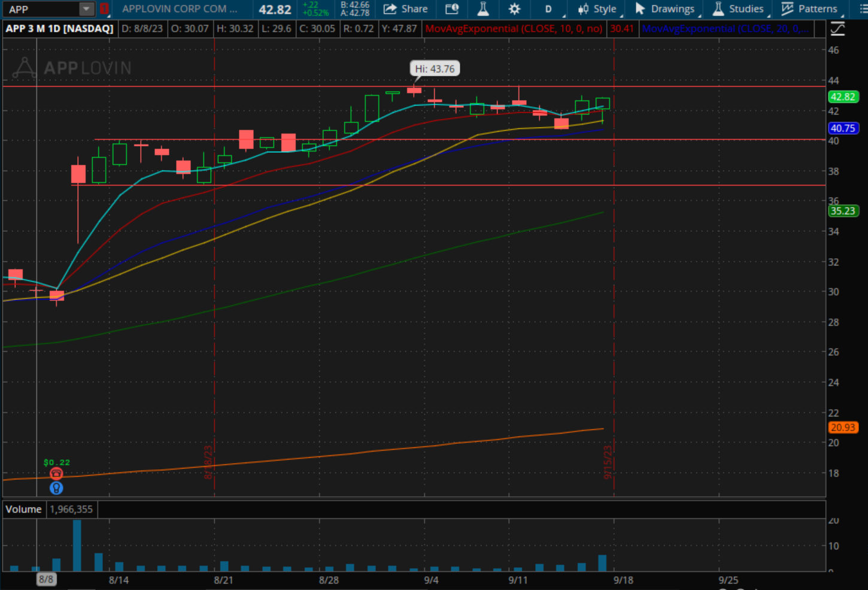868x590 pixels.
Task: Open the D aggregation period dropdown
Action: pos(548,9)
